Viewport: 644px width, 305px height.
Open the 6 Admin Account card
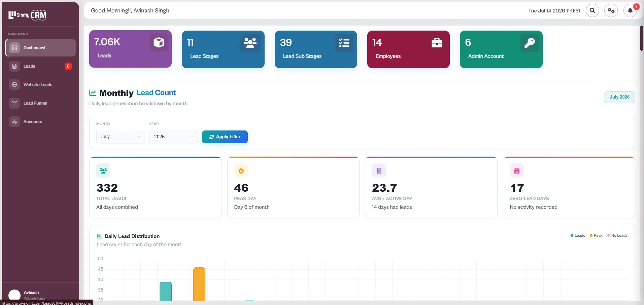point(501,49)
